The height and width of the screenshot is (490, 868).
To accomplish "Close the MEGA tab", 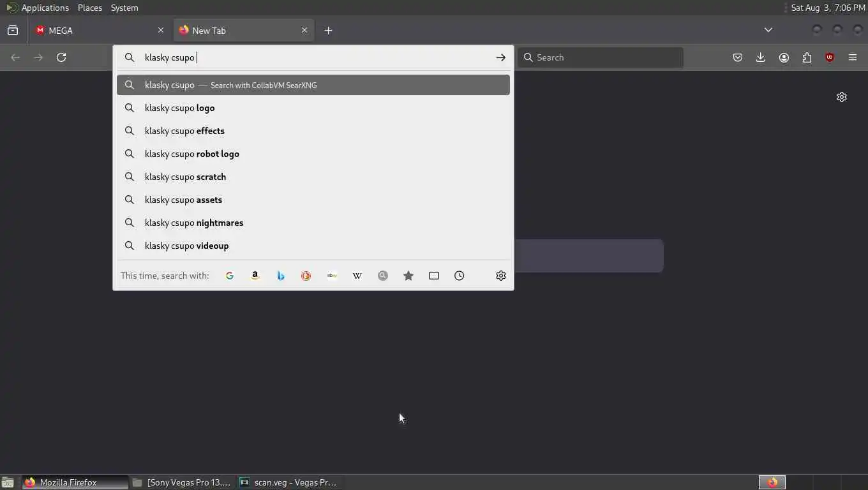I will pos(161,30).
